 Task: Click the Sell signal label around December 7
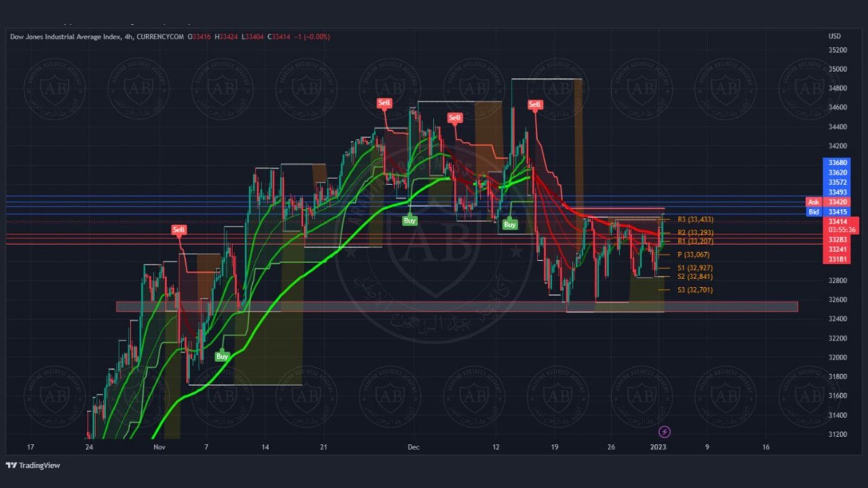pos(455,118)
